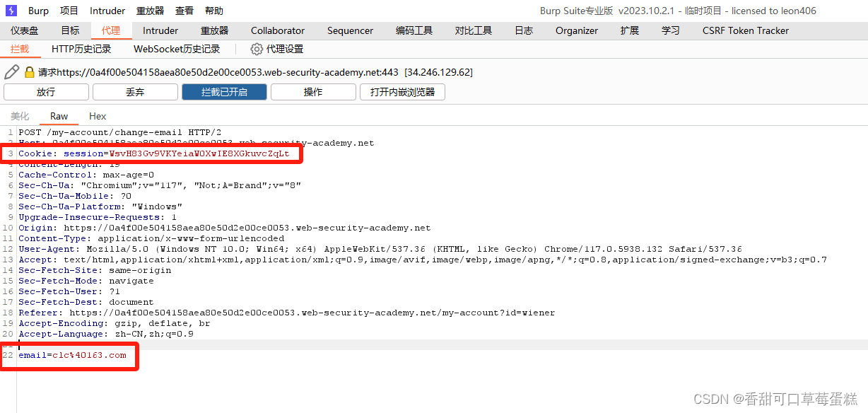Viewport: 868px width, 413px height.
Task: Switch to the Intruder tool tab
Action: (x=160, y=30)
